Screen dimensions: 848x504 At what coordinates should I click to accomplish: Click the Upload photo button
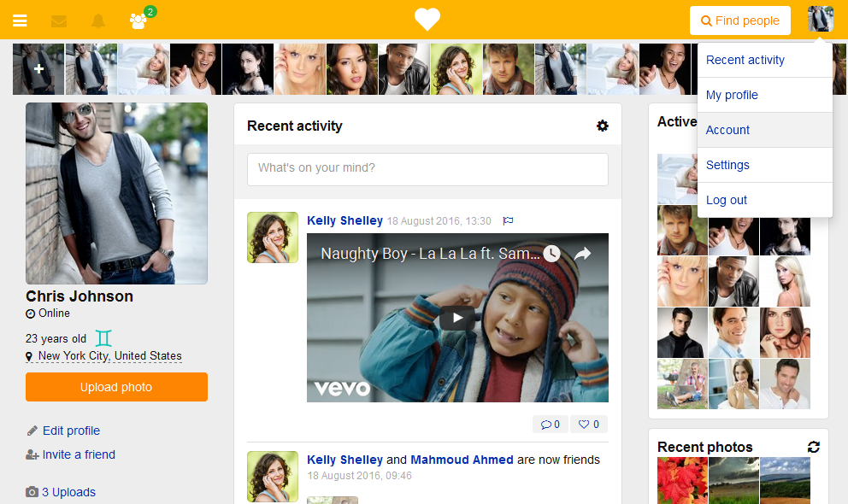(117, 387)
